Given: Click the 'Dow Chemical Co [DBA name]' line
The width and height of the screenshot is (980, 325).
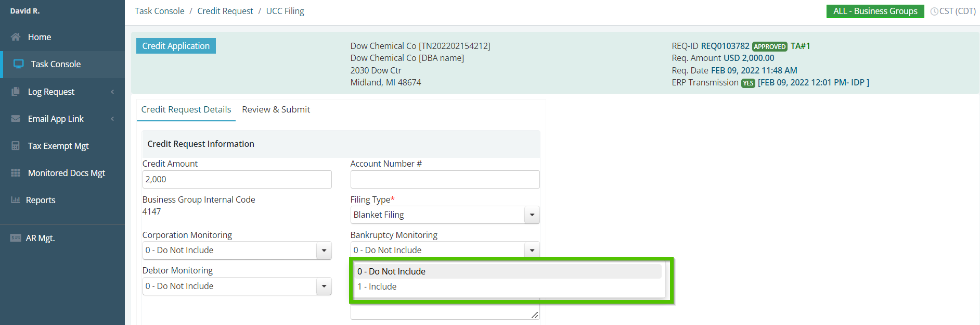Looking at the screenshot, I should click(x=407, y=58).
